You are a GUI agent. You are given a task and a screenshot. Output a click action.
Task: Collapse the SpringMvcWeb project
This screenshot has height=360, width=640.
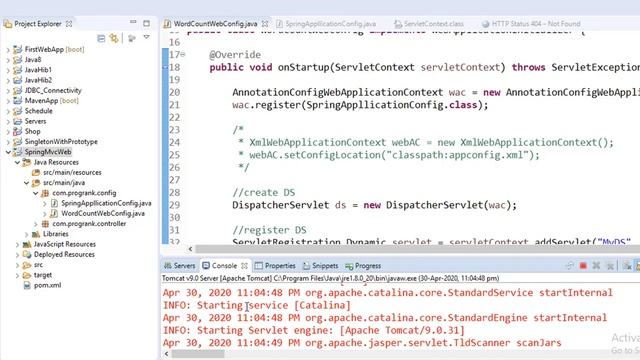8,152
